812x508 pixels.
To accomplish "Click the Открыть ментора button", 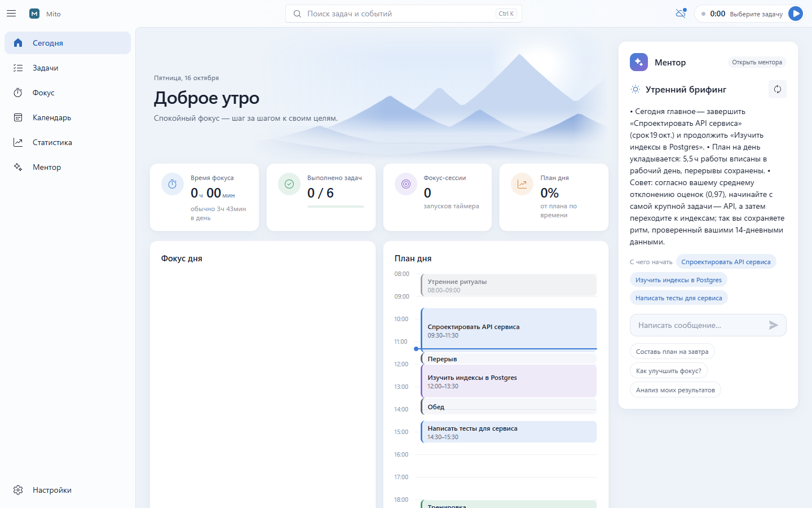I will (x=757, y=62).
